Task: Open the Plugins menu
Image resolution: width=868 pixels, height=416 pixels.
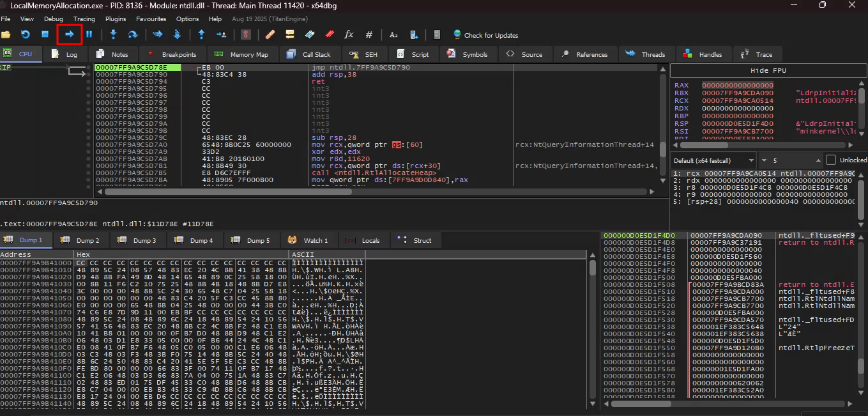Action: point(115,19)
